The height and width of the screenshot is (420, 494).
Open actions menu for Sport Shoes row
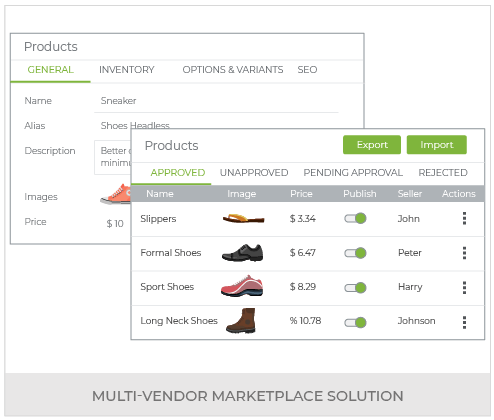pyautogui.click(x=464, y=287)
